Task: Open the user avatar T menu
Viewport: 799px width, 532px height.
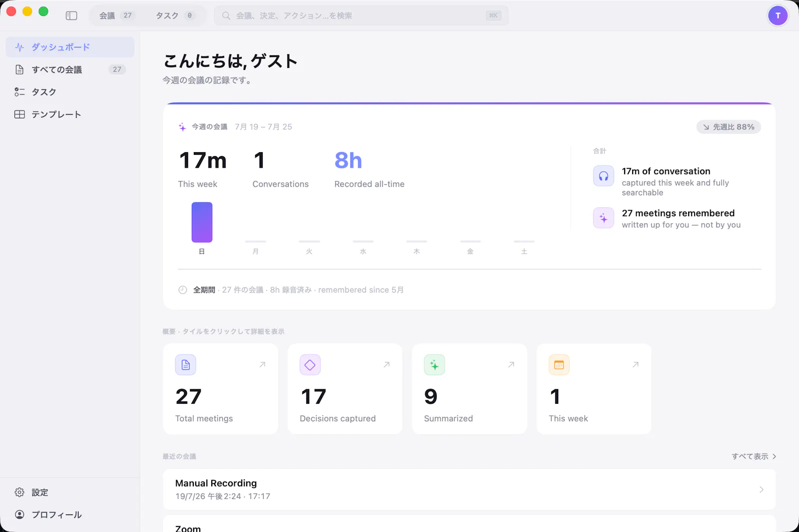Action: coord(778,15)
